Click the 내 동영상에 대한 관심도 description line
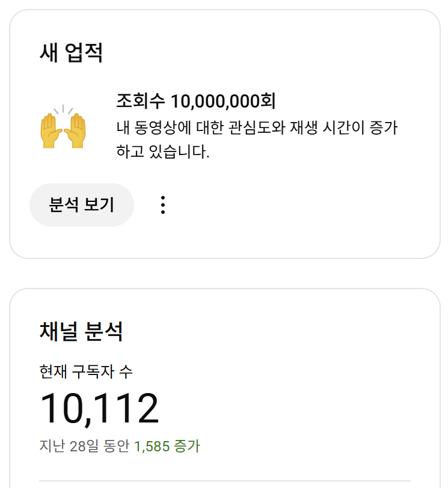This screenshot has height=488, width=448. pyautogui.click(x=257, y=127)
